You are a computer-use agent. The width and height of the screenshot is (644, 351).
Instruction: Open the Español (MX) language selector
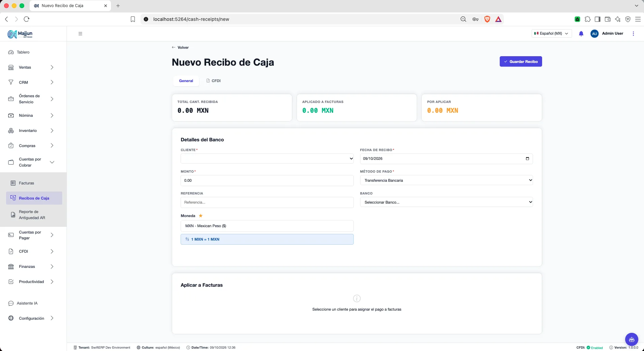click(552, 34)
